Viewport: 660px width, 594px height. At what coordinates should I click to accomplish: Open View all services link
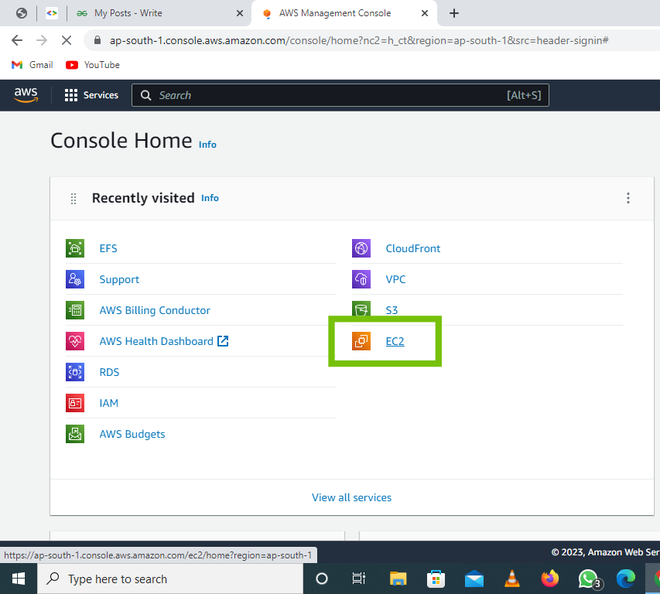[x=351, y=498]
